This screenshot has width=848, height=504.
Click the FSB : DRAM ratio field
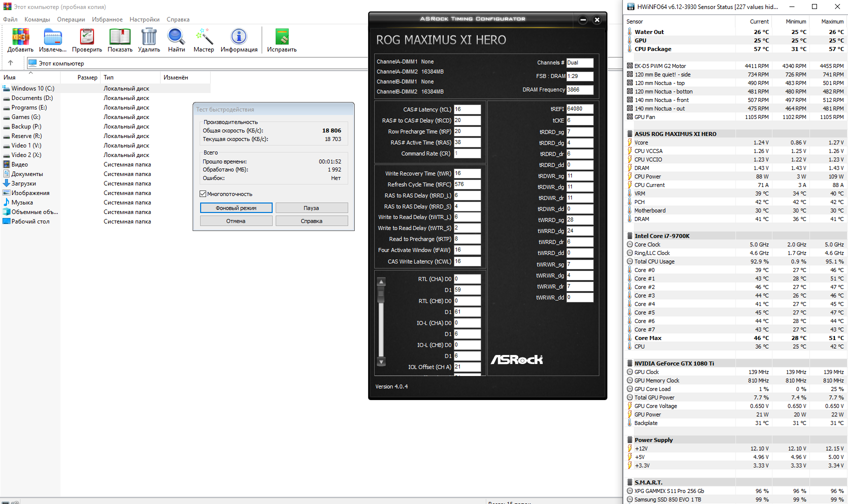tap(580, 76)
